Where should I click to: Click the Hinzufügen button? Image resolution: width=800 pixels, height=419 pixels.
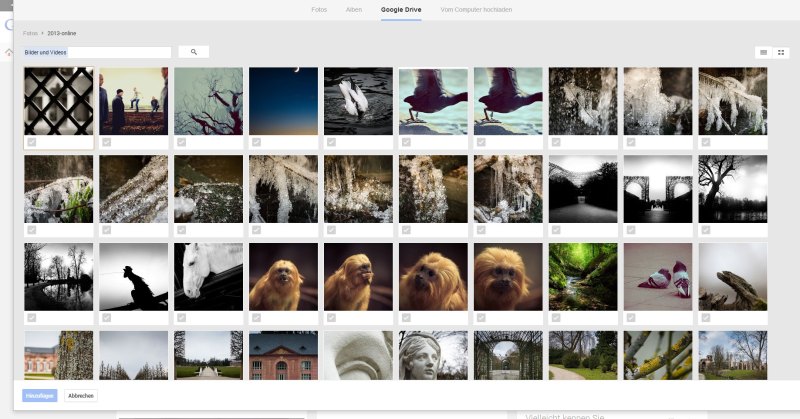pyautogui.click(x=40, y=396)
